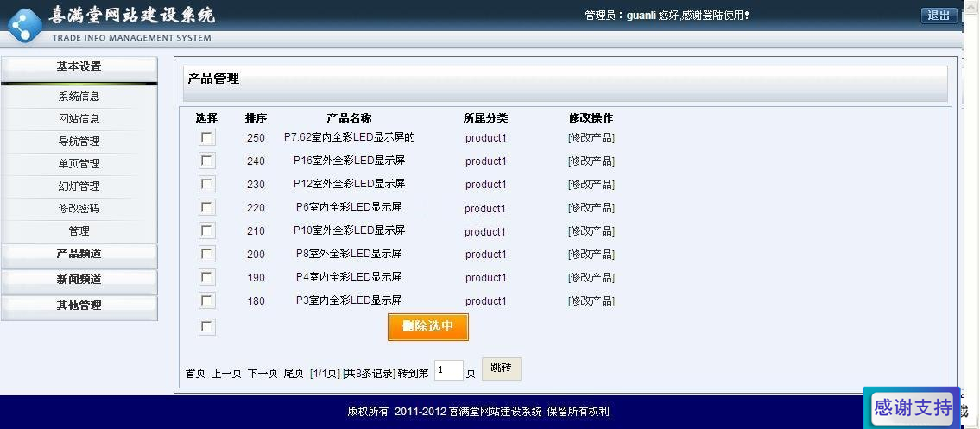Image resolution: width=980 pixels, height=429 pixels.
Task: Focus the page number input field
Action: (449, 369)
